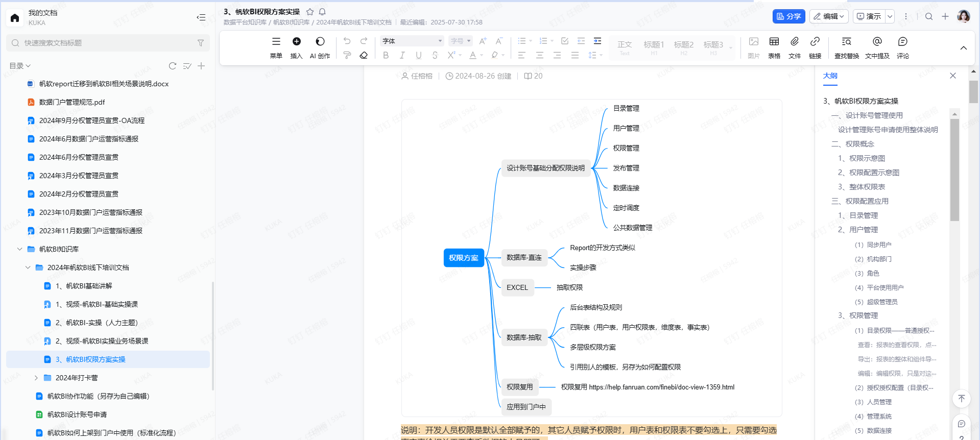Switch to the 大纲 outline tab
The width and height of the screenshot is (980, 440).
tap(830, 76)
